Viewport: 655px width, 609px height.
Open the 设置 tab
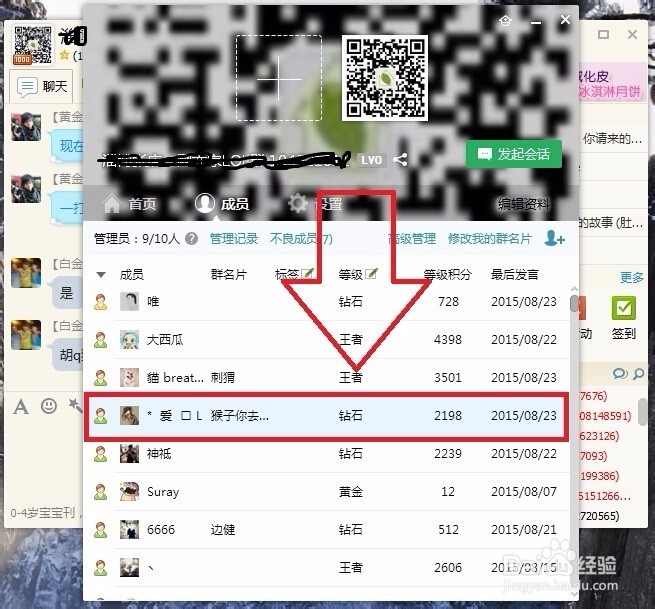coord(315,204)
